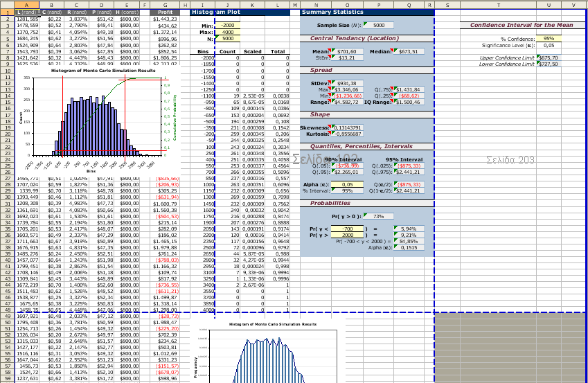Screen dimensions: 588x383
Task: Select negative profit cell ($206,93)
Action: tap(165, 184)
